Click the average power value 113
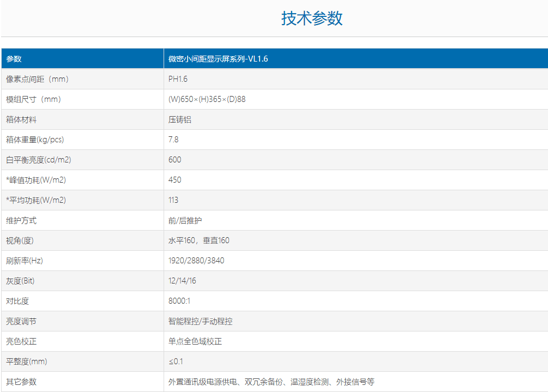The height and width of the screenshot is (392, 548). [x=173, y=200]
